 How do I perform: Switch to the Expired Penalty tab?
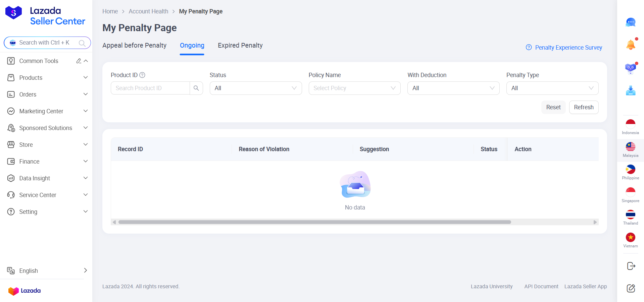(240, 45)
